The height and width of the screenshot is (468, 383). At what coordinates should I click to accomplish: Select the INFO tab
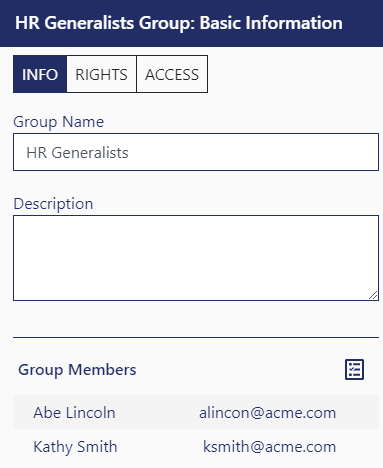(x=40, y=74)
